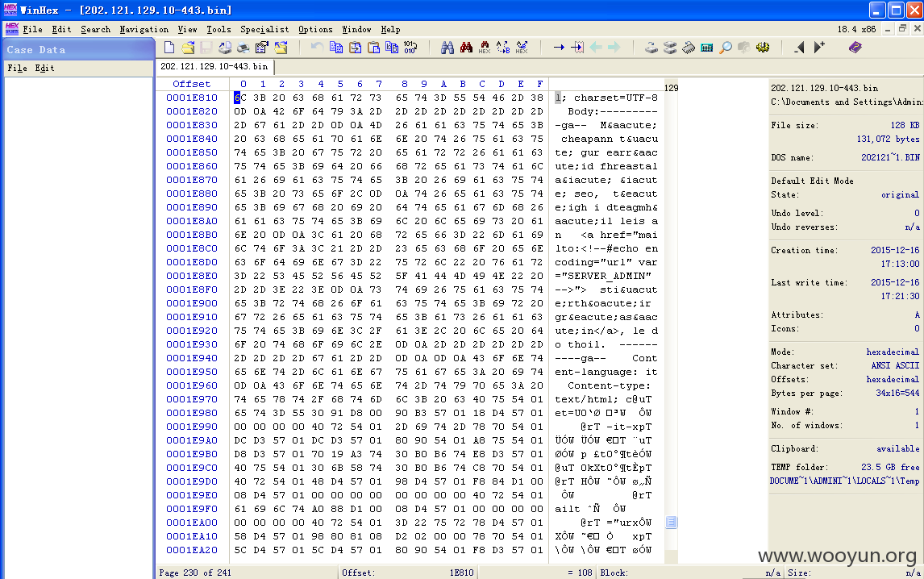The height and width of the screenshot is (579, 924).
Task: Open the Specialist menu
Action: click(264, 30)
